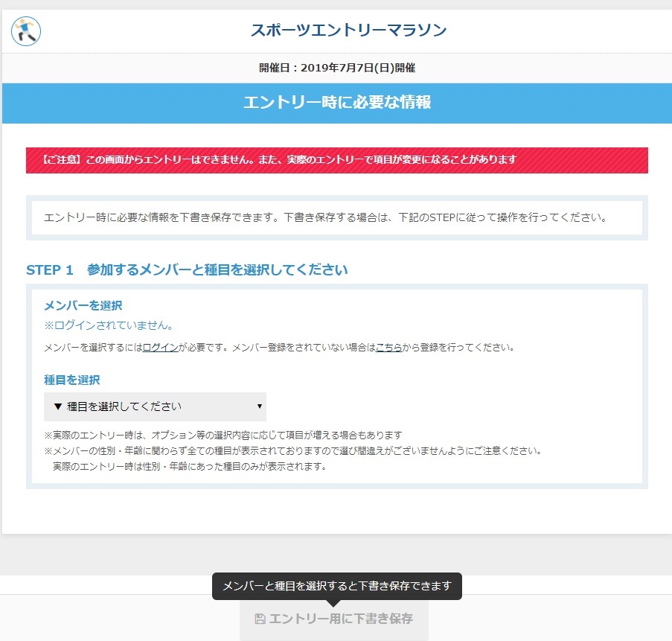Open the 種目を選択してください dropdown

click(x=155, y=406)
